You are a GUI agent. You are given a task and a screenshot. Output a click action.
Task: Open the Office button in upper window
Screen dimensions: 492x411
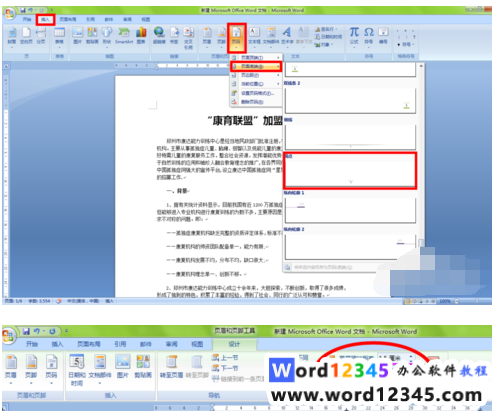[x=9, y=13]
